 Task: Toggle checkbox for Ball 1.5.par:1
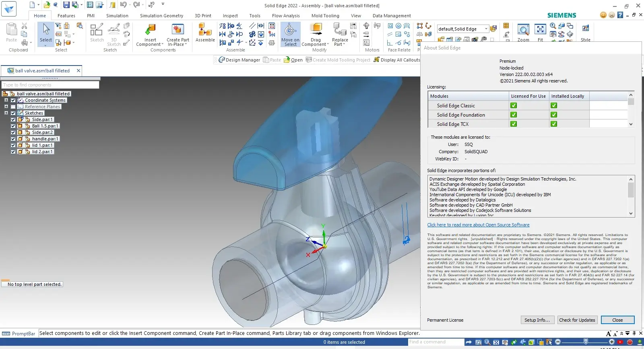[13, 126]
